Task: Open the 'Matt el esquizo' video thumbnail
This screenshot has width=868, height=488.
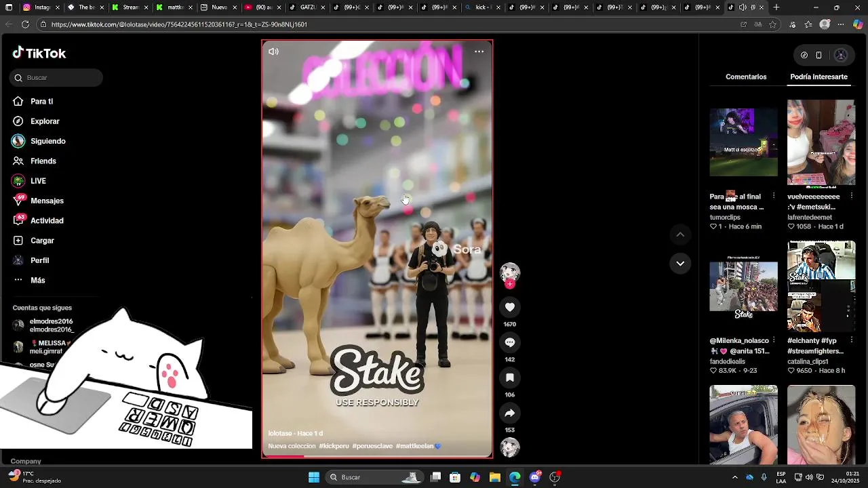Action: click(743, 142)
